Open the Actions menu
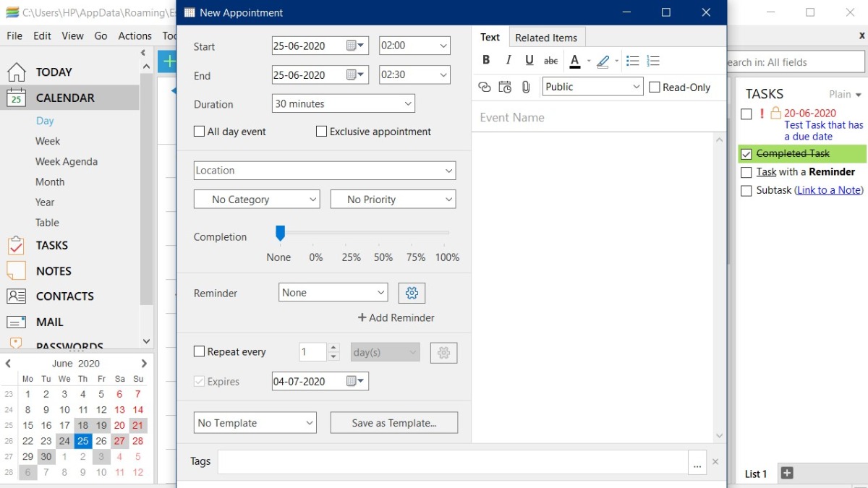Viewport: 868px width, 488px height. 135,35
